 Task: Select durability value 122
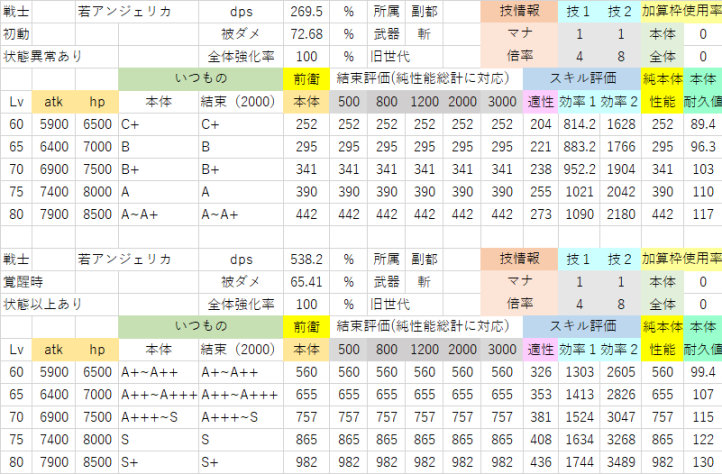703,440
